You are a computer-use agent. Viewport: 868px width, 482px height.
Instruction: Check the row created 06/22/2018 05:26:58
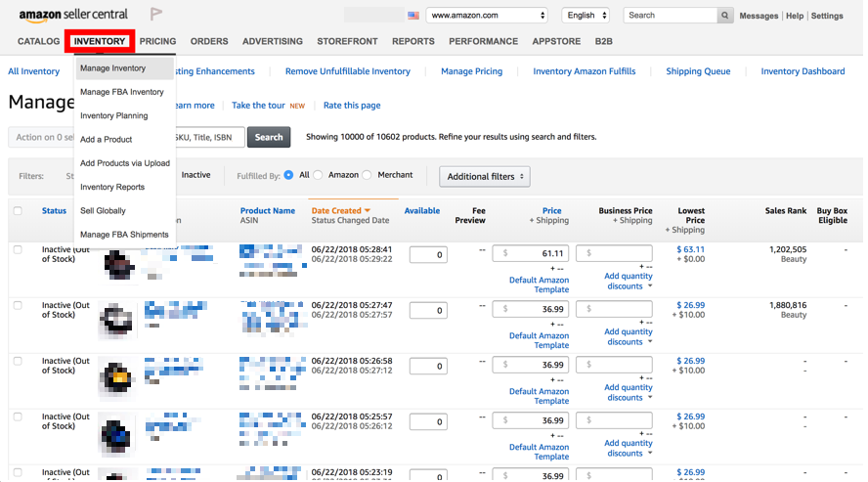18,362
